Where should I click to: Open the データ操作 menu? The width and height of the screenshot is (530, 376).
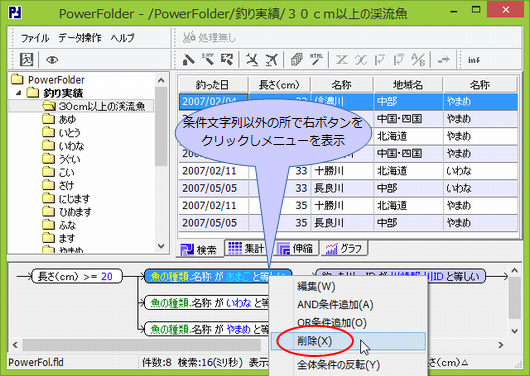click(80, 38)
